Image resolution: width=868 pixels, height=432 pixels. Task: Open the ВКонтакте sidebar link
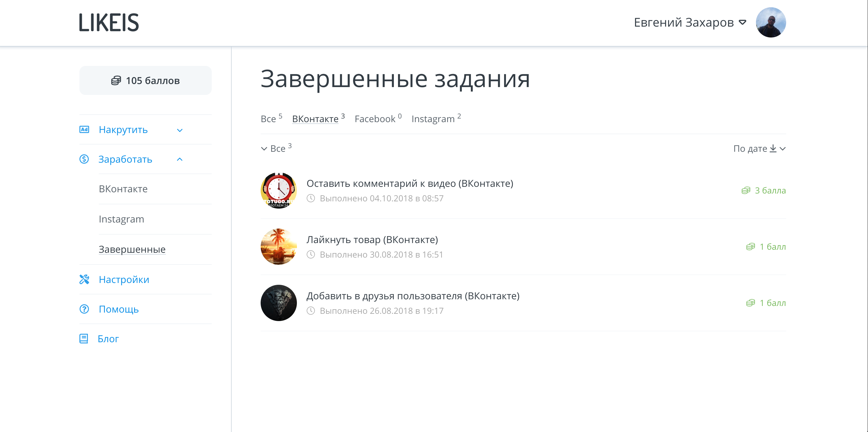click(x=123, y=189)
